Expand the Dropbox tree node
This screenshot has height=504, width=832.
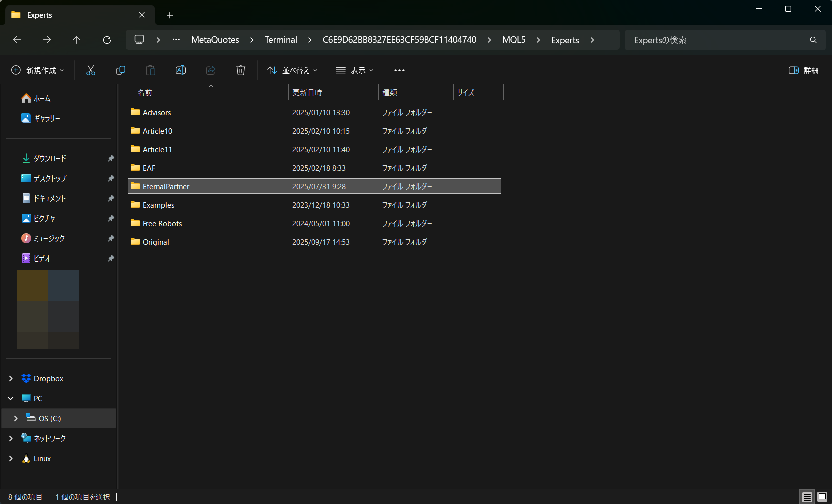click(x=11, y=379)
